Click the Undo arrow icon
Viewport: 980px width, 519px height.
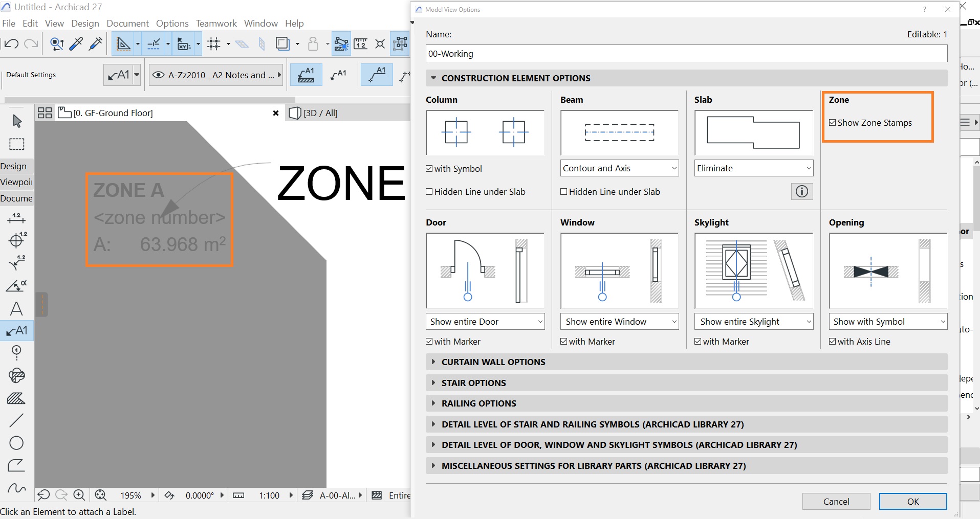[11, 44]
